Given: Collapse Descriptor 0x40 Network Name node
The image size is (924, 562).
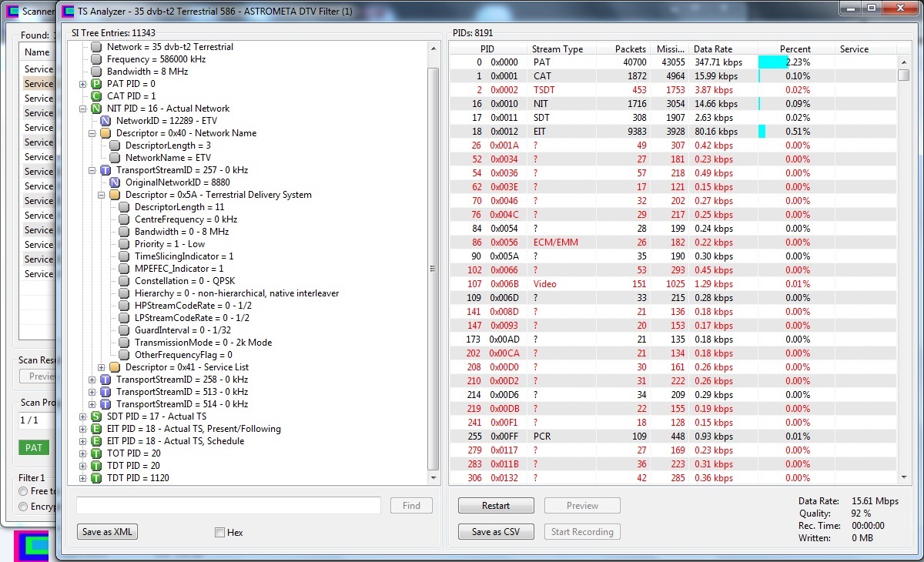Looking at the screenshot, I should point(92,133).
